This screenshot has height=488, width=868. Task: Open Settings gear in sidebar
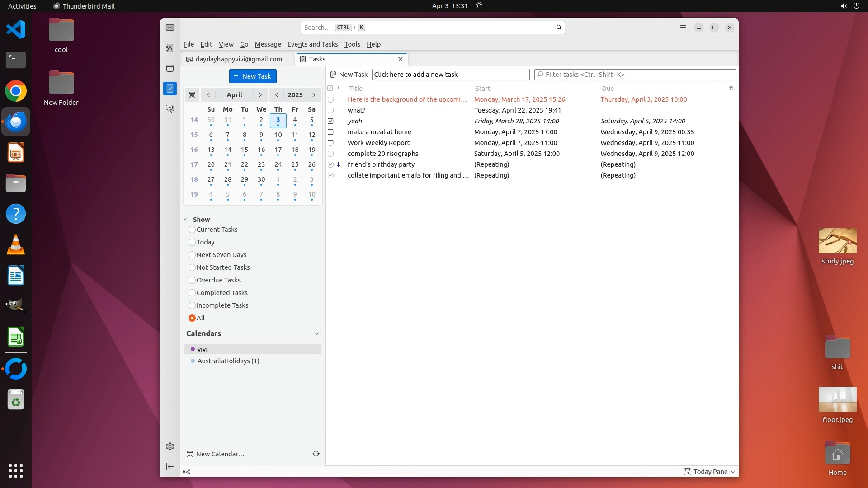[x=170, y=446]
